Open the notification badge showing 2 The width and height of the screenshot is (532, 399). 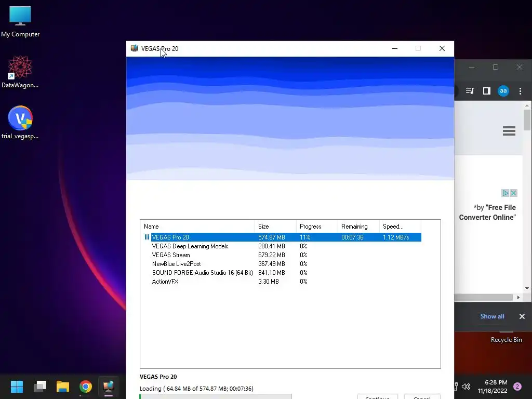517,387
